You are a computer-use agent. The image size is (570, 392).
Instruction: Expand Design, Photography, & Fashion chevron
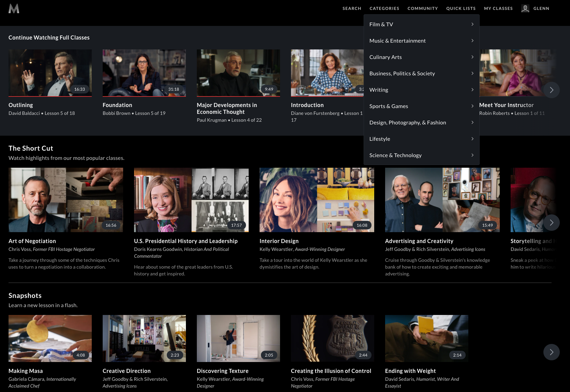[x=472, y=122]
